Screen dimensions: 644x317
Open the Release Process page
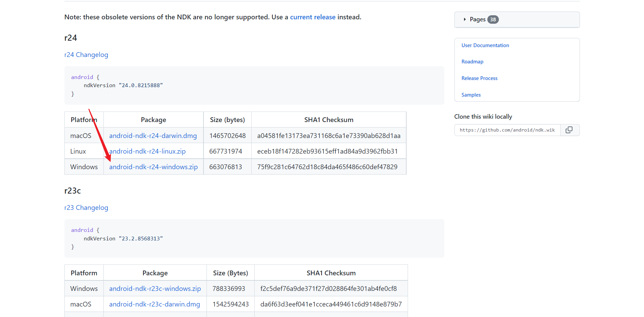coord(479,78)
